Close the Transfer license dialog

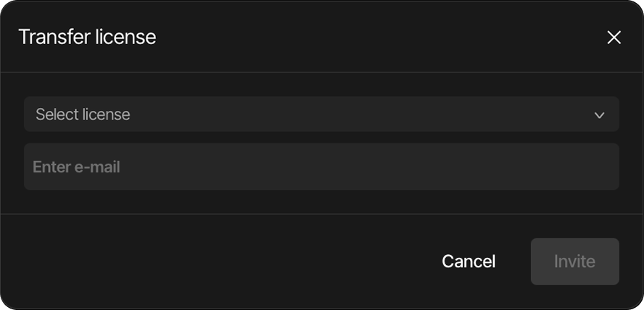[x=614, y=38]
